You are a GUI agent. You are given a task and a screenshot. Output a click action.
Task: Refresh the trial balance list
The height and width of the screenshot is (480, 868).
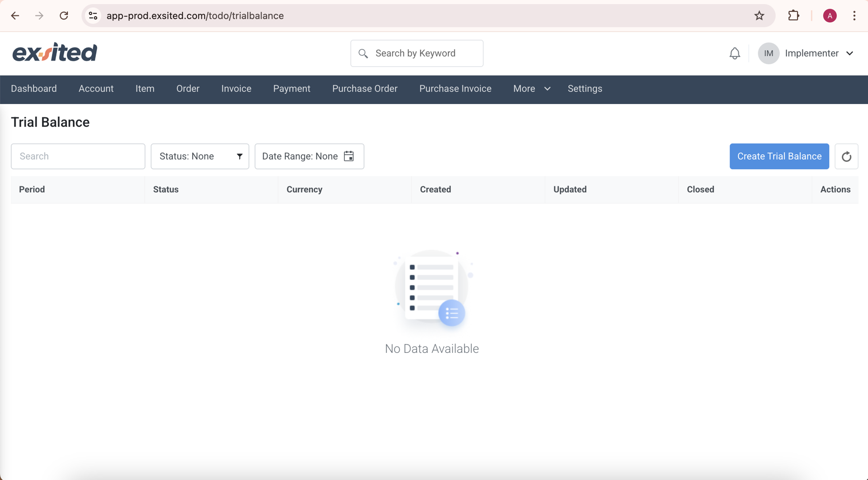(x=846, y=157)
